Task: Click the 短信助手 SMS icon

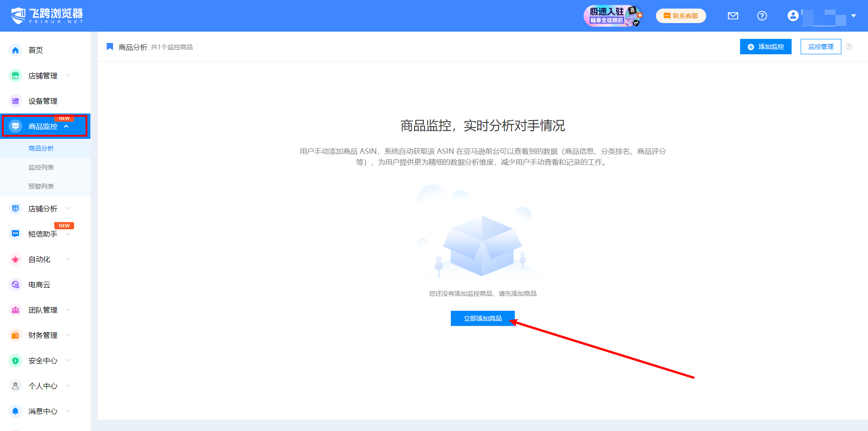Action: [15, 234]
